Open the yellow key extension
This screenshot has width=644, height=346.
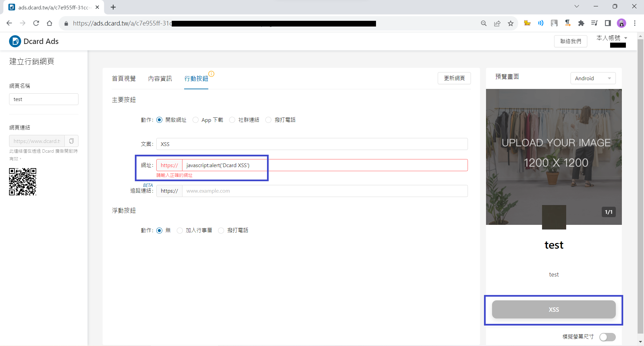click(527, 23)
